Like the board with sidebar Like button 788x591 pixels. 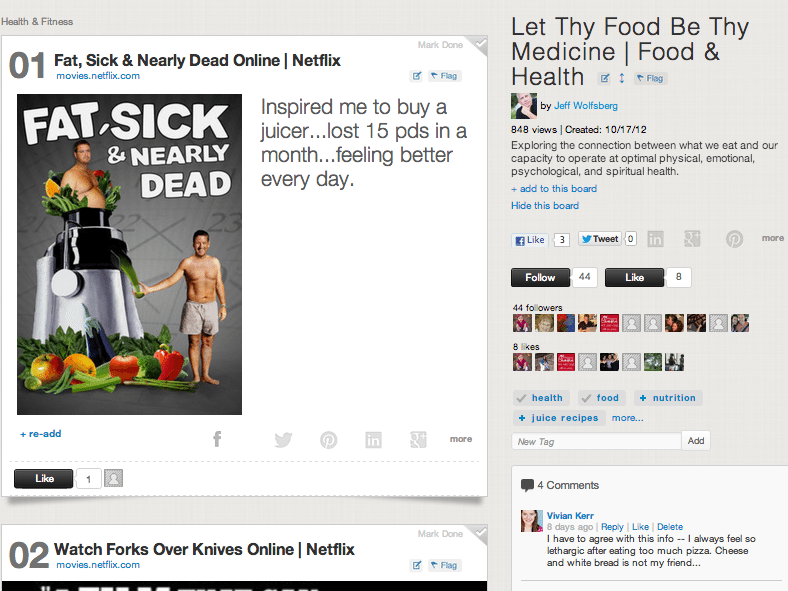pyautogui.click(x=634, y=277)
